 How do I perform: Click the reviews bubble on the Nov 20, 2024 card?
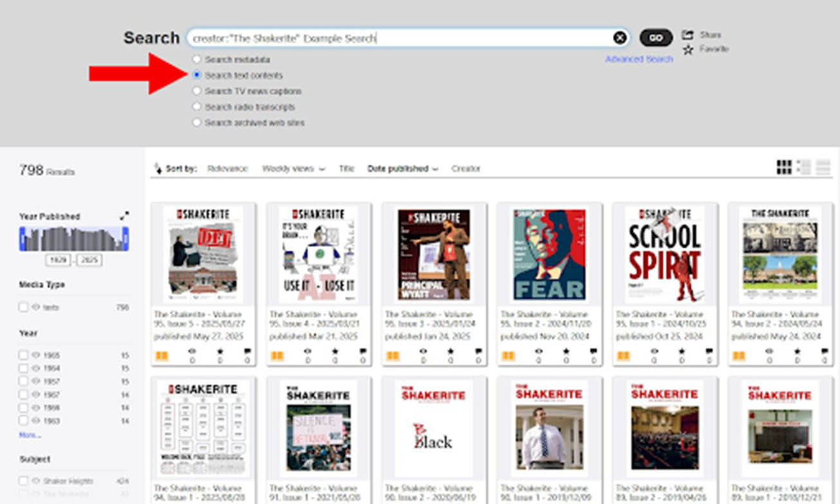pos(594,351)
